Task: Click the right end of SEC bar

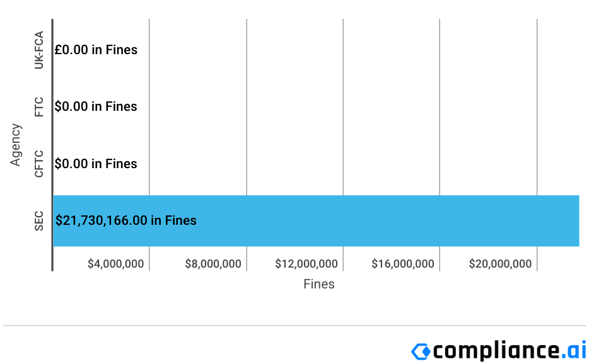Action: [x=578, y=221]
